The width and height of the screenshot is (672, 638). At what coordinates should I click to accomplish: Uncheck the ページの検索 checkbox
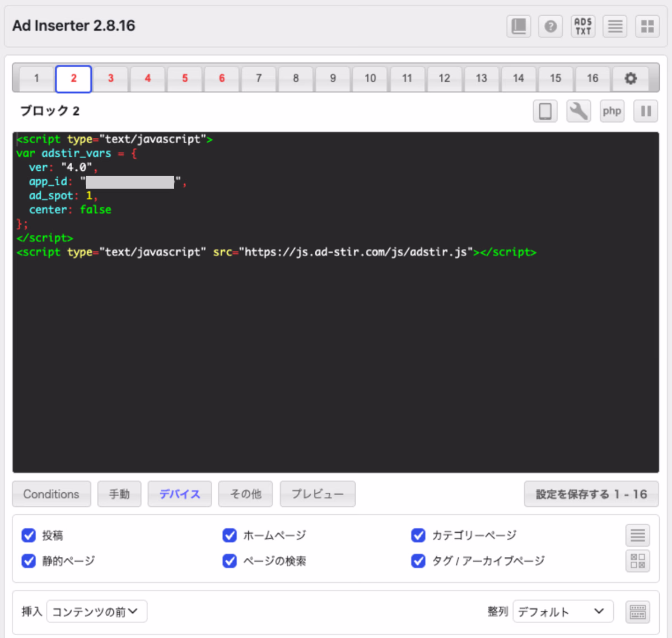point(230,561)
